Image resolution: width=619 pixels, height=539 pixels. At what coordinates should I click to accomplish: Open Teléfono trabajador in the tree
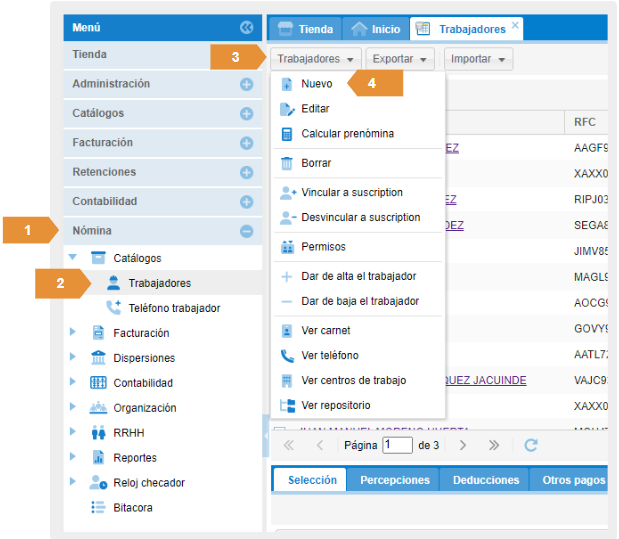coord(173,308)
